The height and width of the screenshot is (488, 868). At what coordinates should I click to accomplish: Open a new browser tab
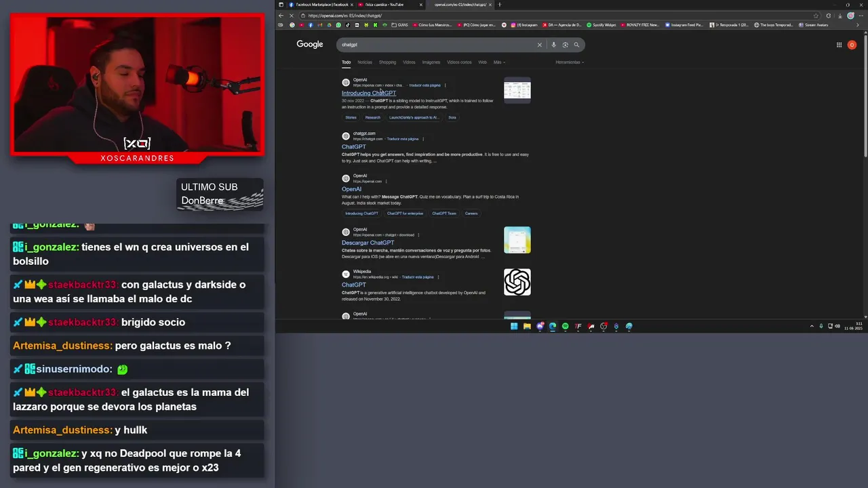500,5
